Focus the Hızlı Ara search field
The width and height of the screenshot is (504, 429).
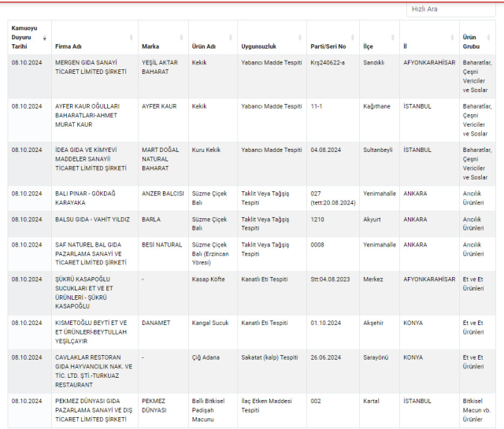[450, 9]
